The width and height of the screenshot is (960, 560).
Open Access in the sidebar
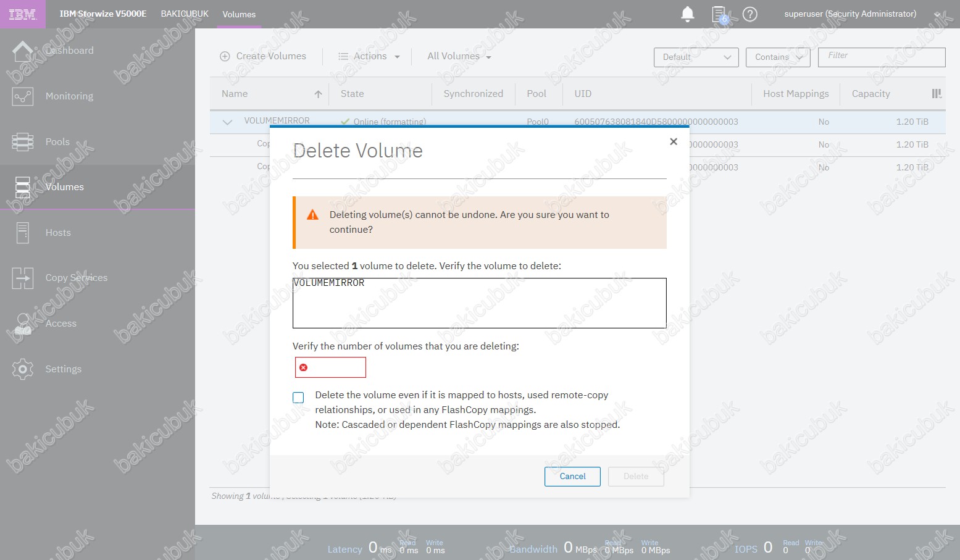pos(61,324)
